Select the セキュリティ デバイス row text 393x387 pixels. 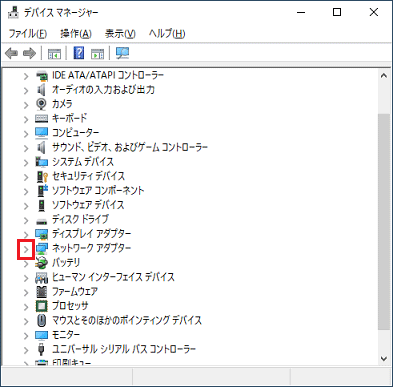[x=89, y=176]
